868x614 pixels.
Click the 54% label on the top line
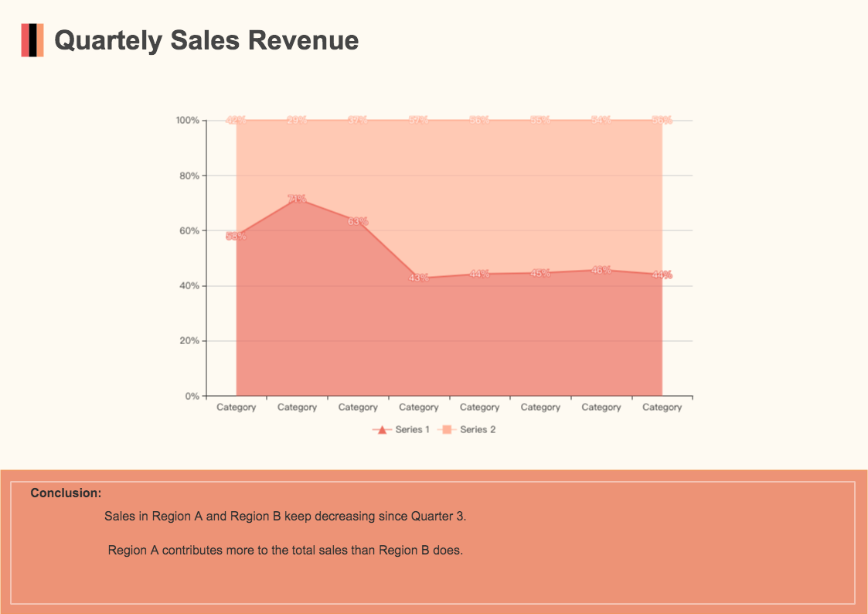tap(601, 120)
